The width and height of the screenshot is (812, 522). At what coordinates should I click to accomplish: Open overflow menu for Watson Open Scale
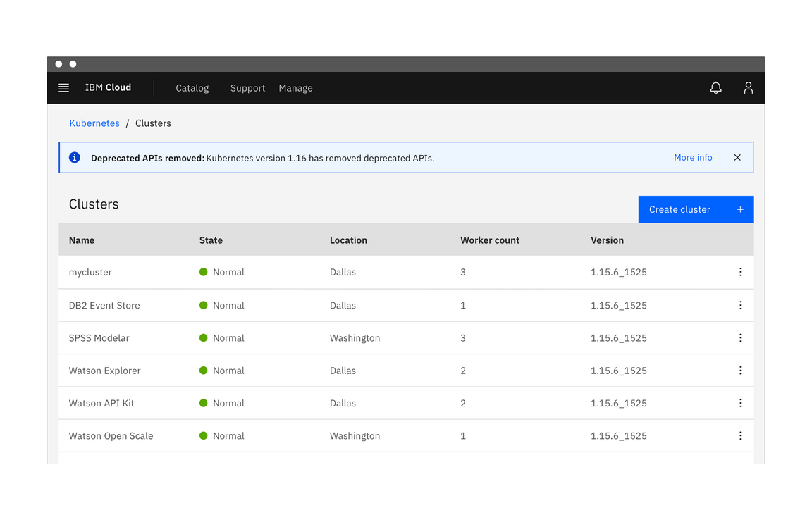click(740, 436)
